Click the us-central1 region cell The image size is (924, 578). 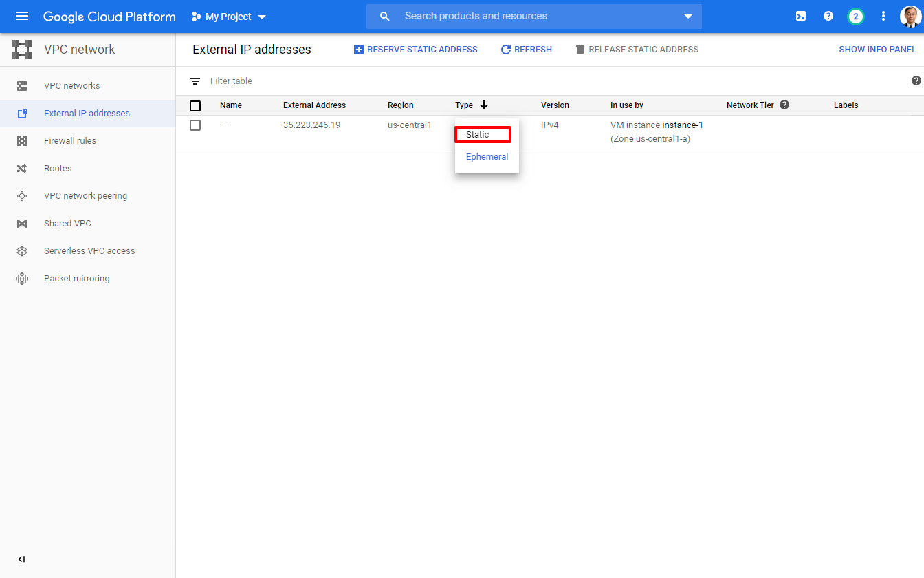point(410,125)
